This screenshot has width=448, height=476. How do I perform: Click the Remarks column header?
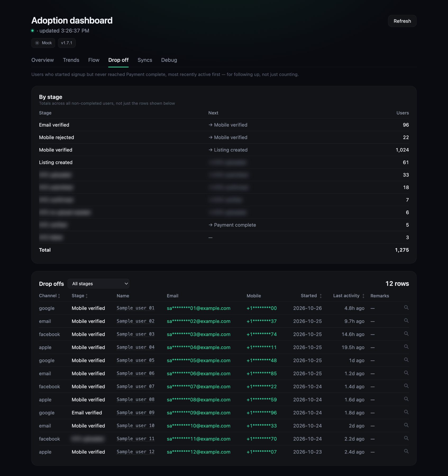point(380,296)
